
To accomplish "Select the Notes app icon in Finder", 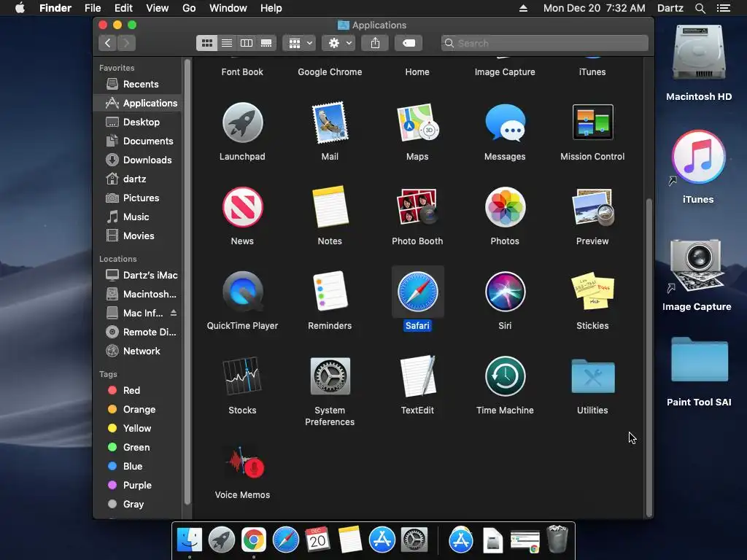I will (x=330, y=207).
